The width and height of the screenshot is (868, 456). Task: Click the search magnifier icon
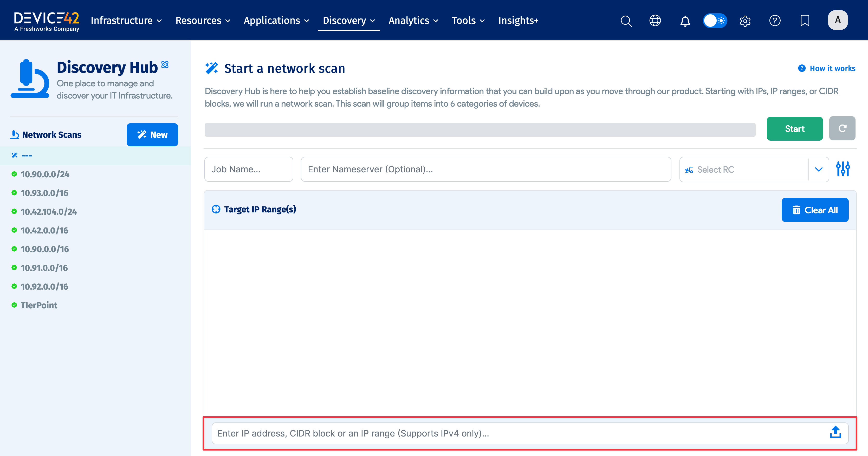pos(626,21)
